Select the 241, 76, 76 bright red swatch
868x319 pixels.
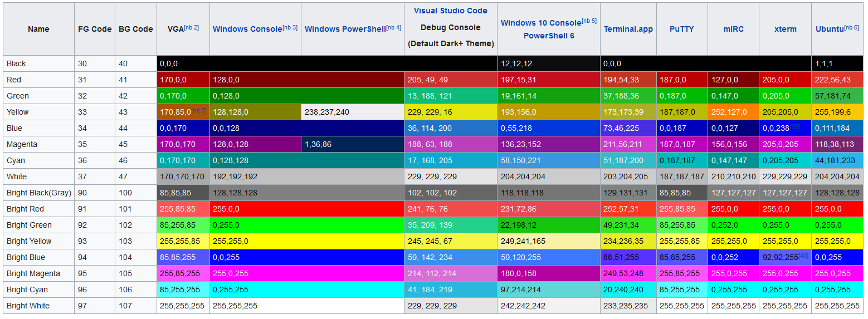(451, 209)
